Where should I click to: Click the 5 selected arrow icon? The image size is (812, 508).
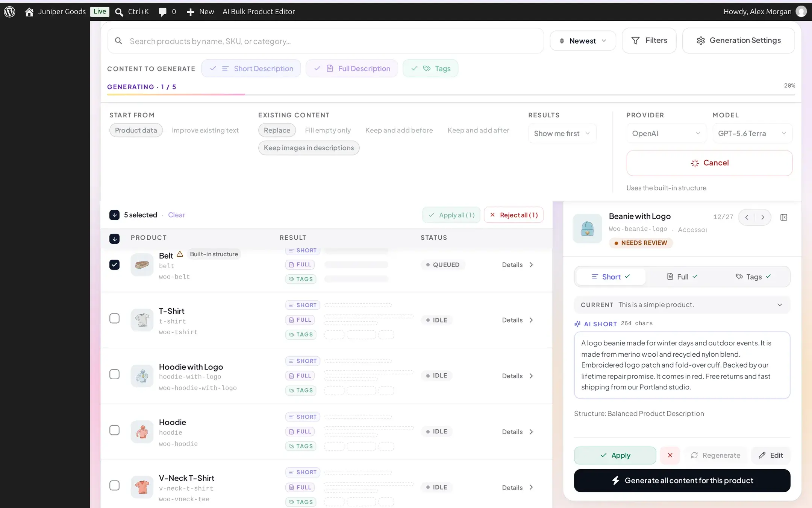(x=115, y=215)
